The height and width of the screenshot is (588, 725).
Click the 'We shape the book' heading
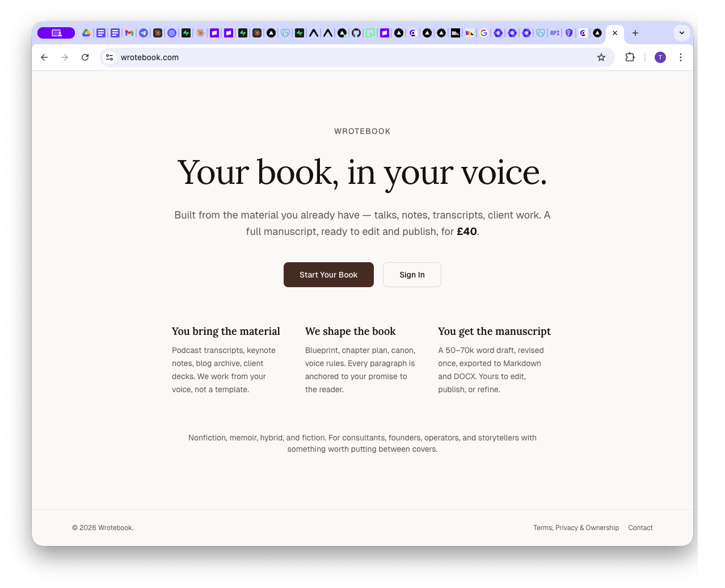[351, 331]
